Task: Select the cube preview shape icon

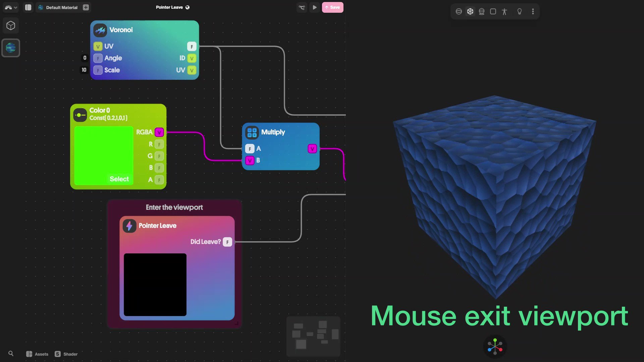Action: (470, 11)
